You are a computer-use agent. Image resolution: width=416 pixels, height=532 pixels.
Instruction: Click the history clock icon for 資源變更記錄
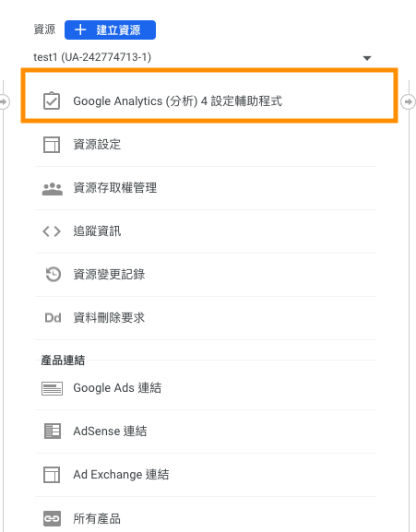[53, 275]
